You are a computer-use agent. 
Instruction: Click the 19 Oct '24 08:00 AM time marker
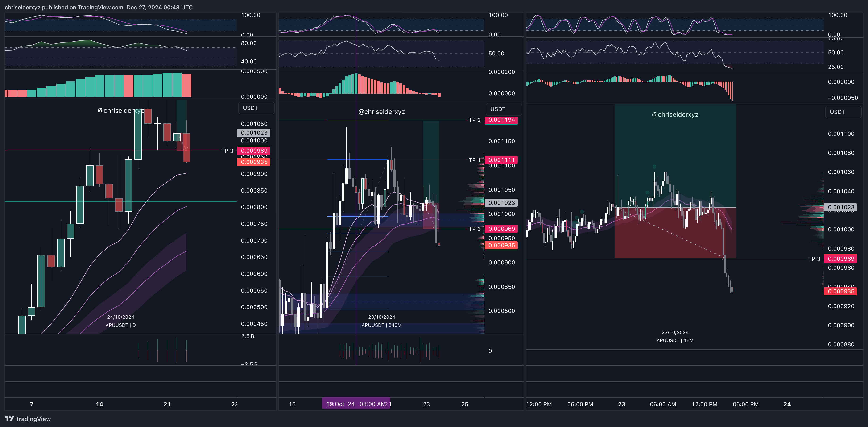356,404
